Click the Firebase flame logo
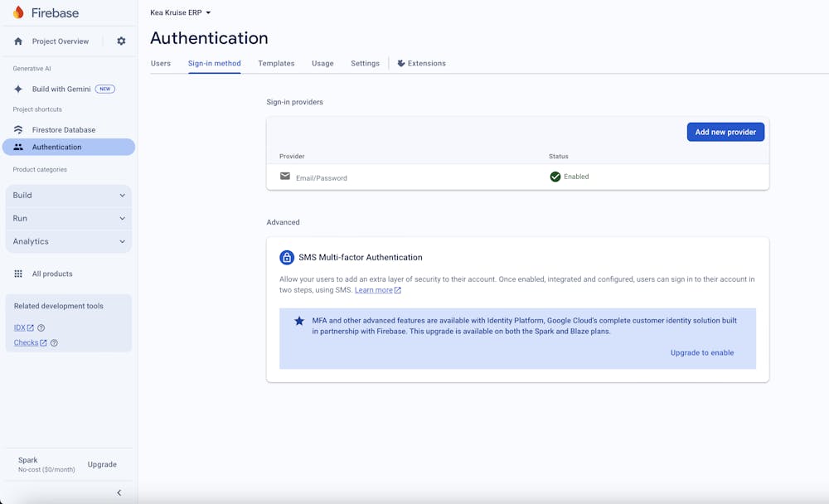 pos(18,12)
